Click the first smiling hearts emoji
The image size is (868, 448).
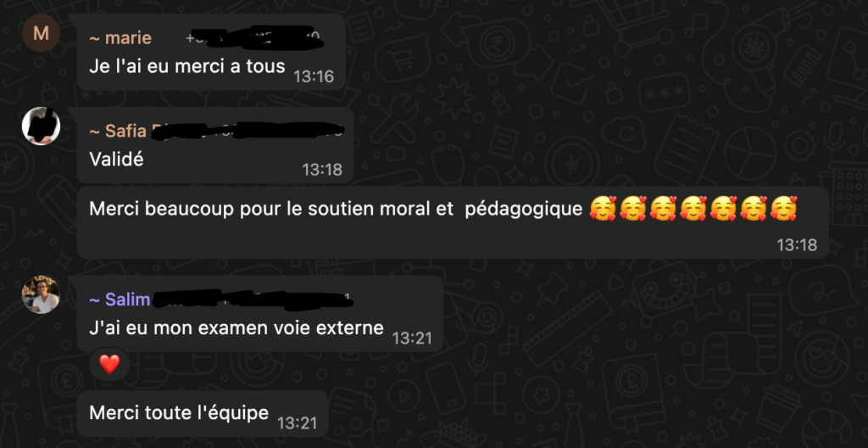pyautogui.click(x=603, y=209)
